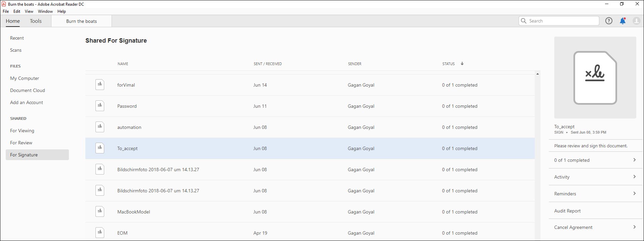Viewport: 644px width, 241px height.
Task: Click the Adobe Acrobat title bar icon
Action: [4, 4]
